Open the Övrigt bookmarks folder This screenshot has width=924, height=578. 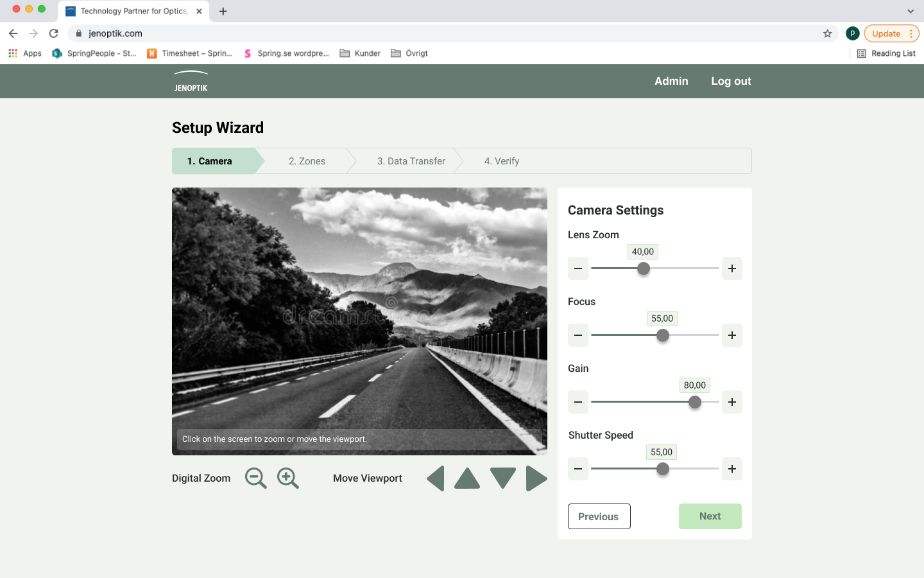pos(409,53)
